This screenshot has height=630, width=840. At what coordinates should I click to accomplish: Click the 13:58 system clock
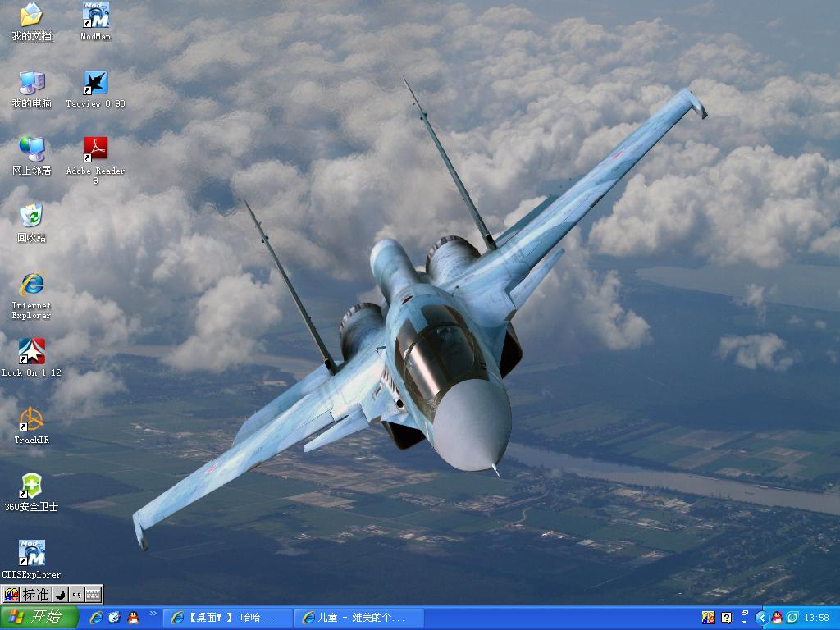click(816, 618)
